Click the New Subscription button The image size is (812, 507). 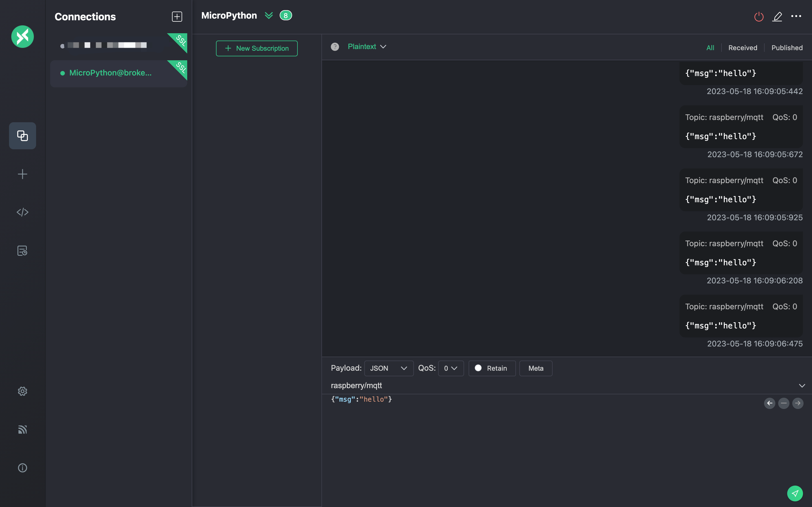pyautogui.click(x=257, y=48)
